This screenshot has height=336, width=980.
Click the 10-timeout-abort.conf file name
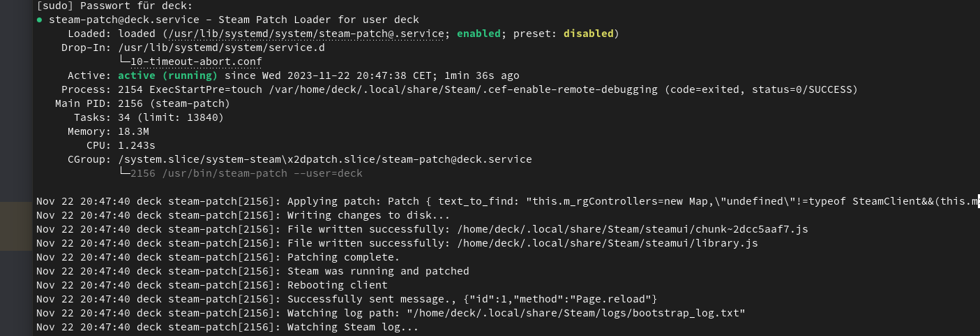pos(196,61)
